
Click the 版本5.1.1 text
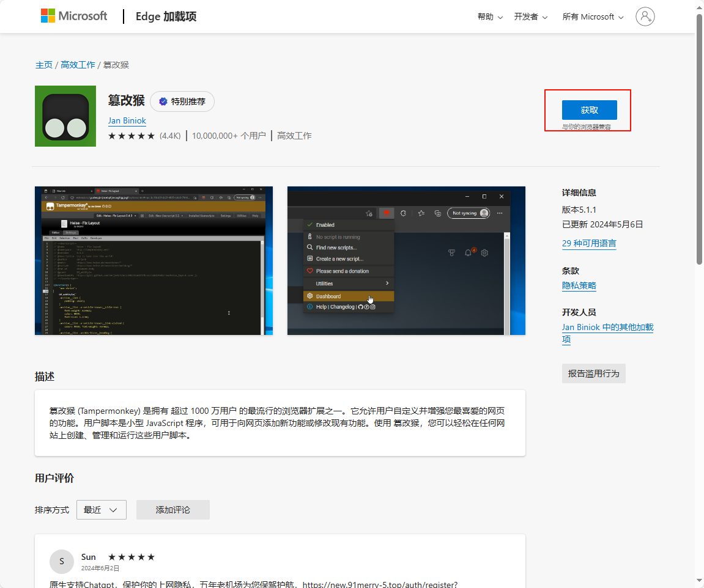(x=579, y=210)
